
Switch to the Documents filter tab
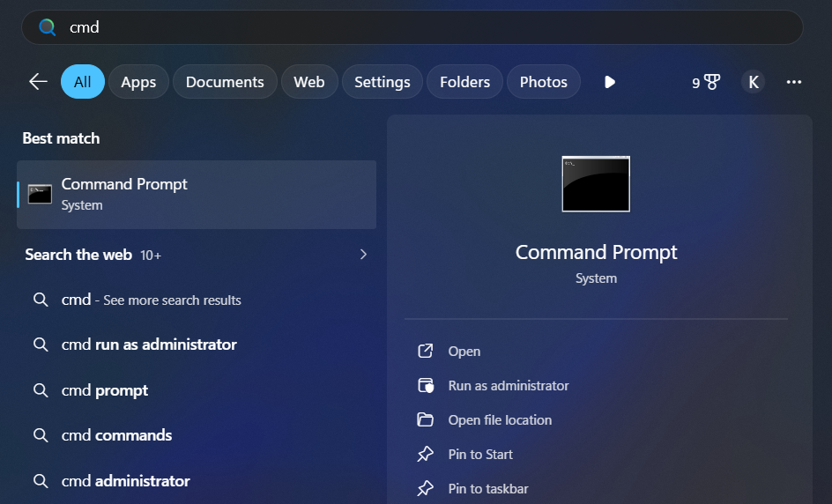pyautogui.click(x=225, y=82)
